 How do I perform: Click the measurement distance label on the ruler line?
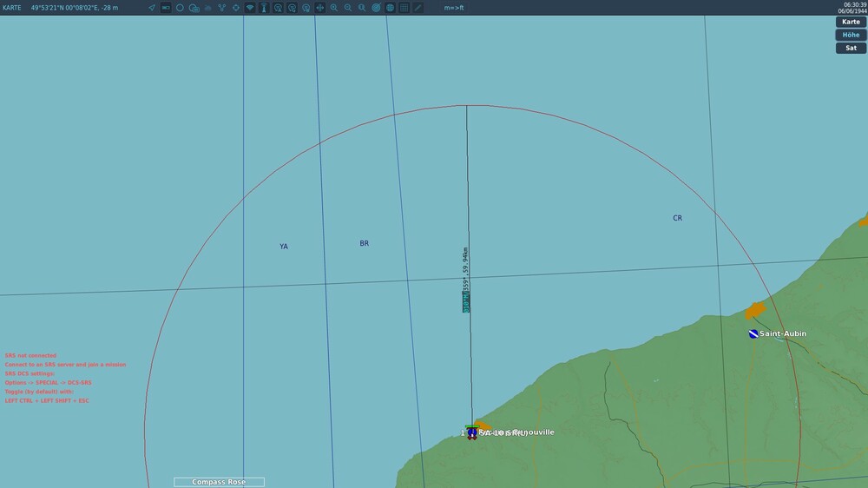pos(465,280)
